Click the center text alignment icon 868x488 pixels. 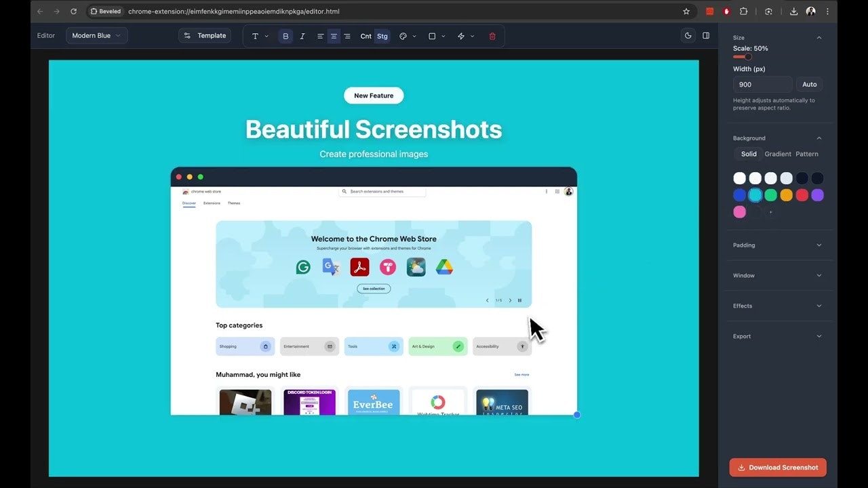click(333, 36)
